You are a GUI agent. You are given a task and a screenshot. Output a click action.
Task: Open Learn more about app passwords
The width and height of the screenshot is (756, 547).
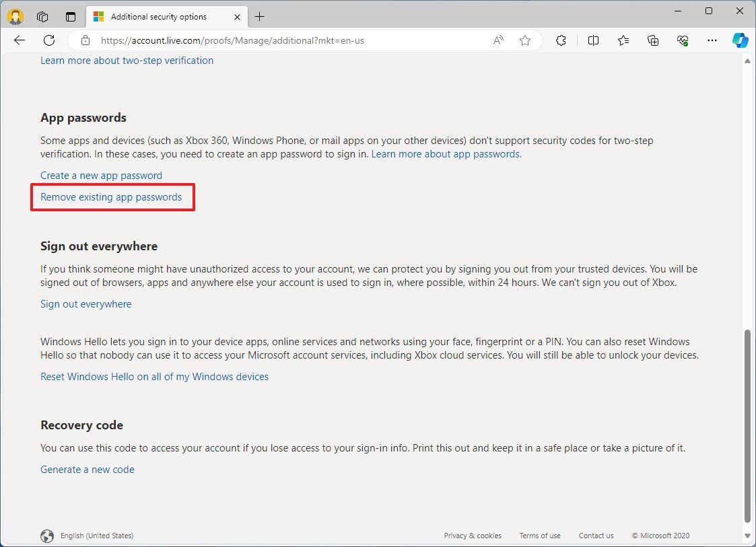[446, 154]
